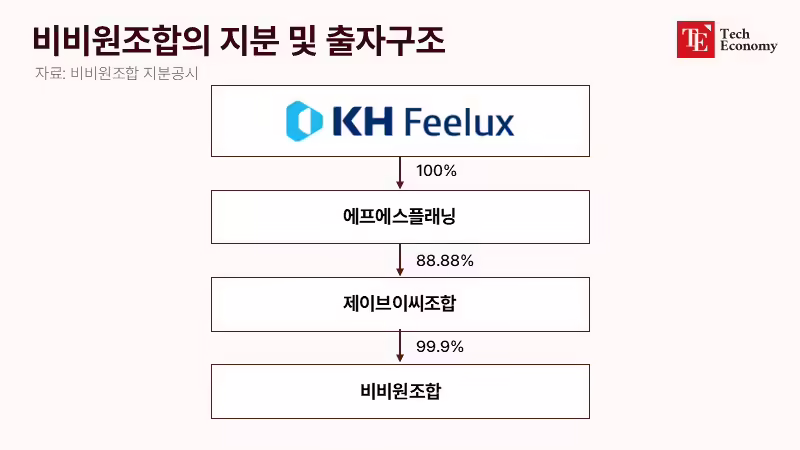Click the 100% ownership label

point(436,170)
